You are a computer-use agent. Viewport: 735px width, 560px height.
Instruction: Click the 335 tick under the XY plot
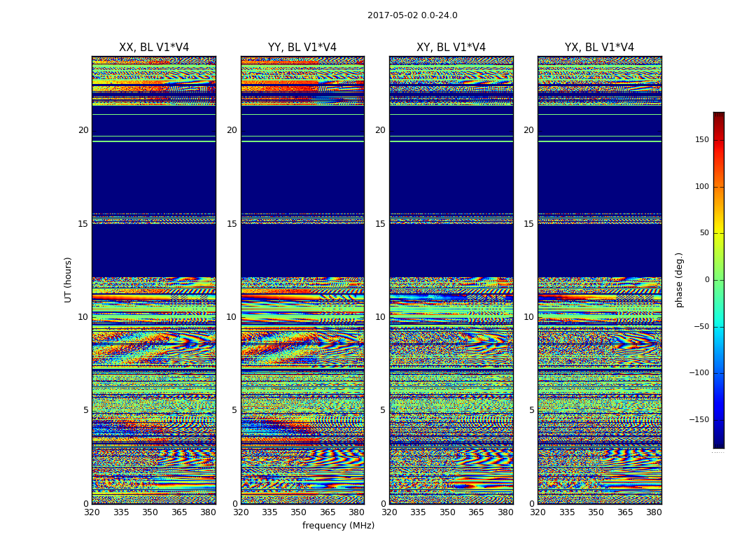coord(418,512)
